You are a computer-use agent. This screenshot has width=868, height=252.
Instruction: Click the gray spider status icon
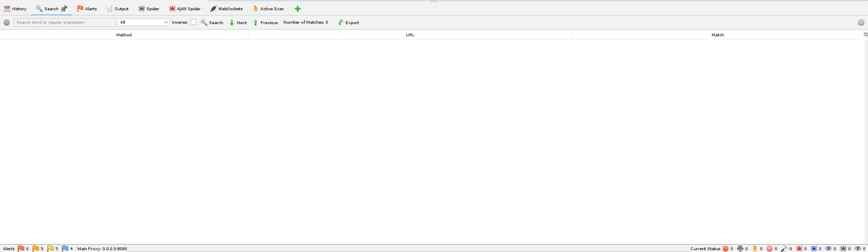(x=843, y=248)
